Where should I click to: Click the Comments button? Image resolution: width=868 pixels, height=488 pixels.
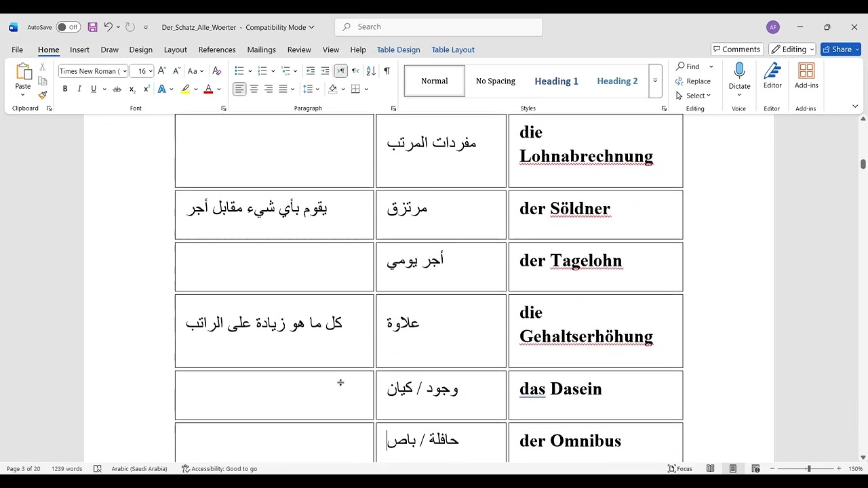point(737,49)
